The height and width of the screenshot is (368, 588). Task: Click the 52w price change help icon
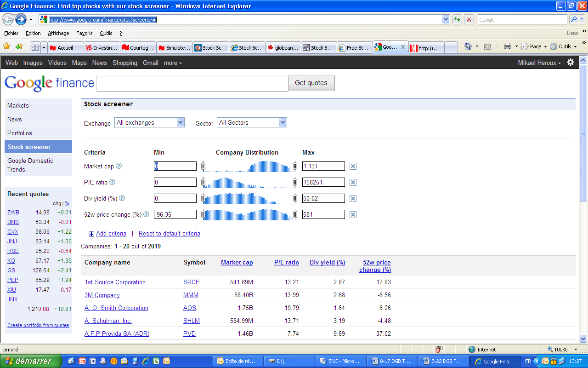click(147, 214)
